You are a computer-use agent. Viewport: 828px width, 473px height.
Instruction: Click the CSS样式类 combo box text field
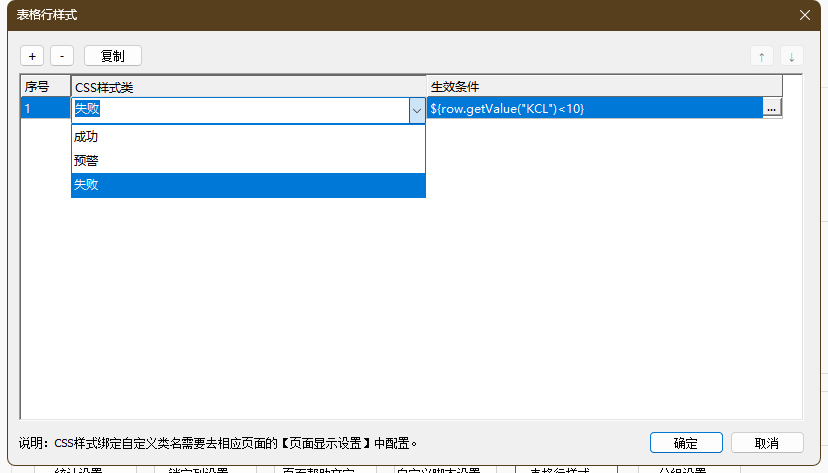pos(240,110)
